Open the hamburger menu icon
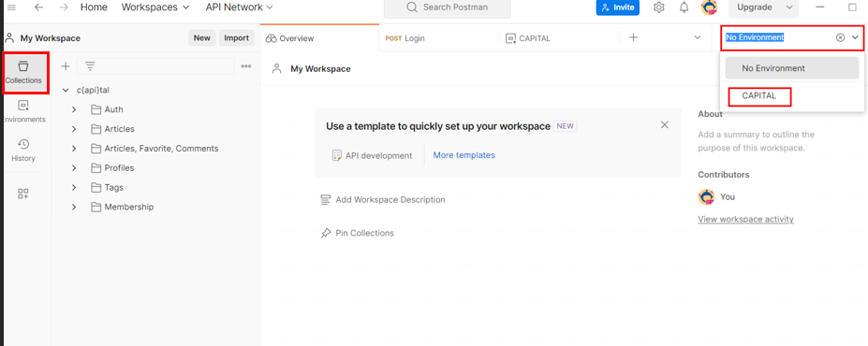The image size is (868, 346). pyautogui.click(x=11, y=7)
